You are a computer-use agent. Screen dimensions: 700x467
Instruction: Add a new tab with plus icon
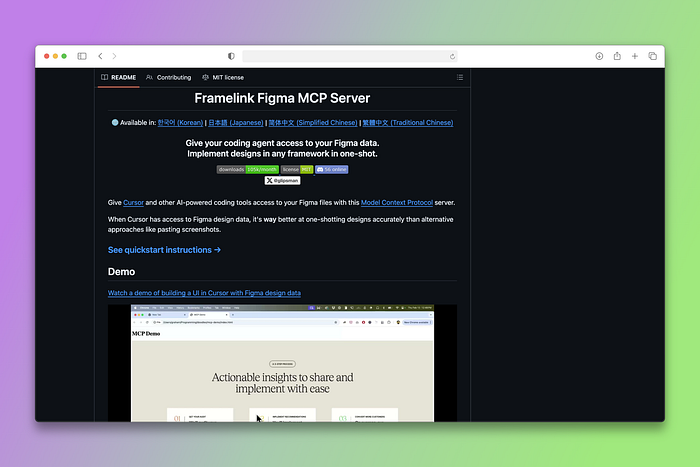(634, 56)
